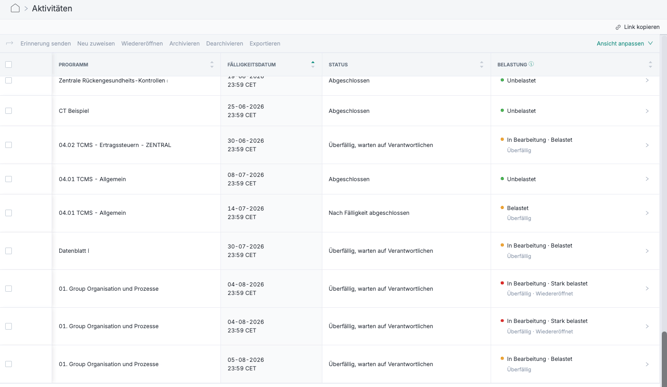Open chevron of row due 05-08-2026
Viewport: 667px width, 387px height.
647,364
